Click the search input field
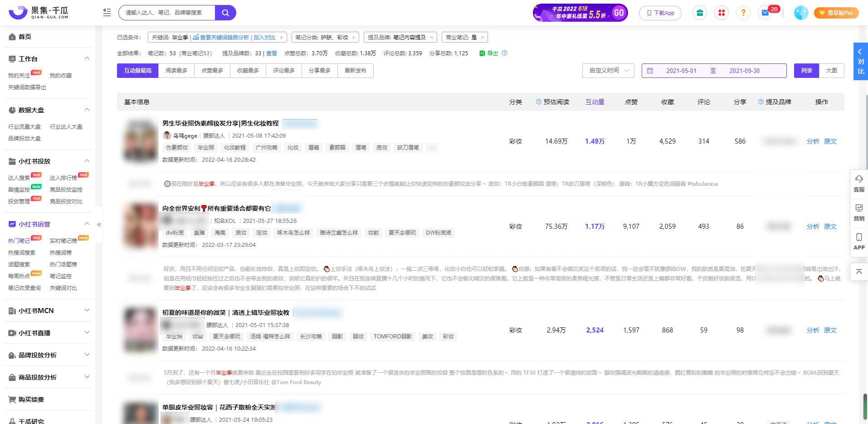The height and width of the screenshot is (424, 868). pyautogui.click(x=167, y=13)
